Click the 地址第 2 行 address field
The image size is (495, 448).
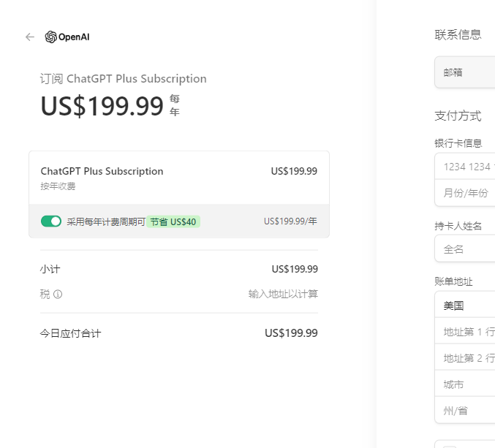coord(465,358)
